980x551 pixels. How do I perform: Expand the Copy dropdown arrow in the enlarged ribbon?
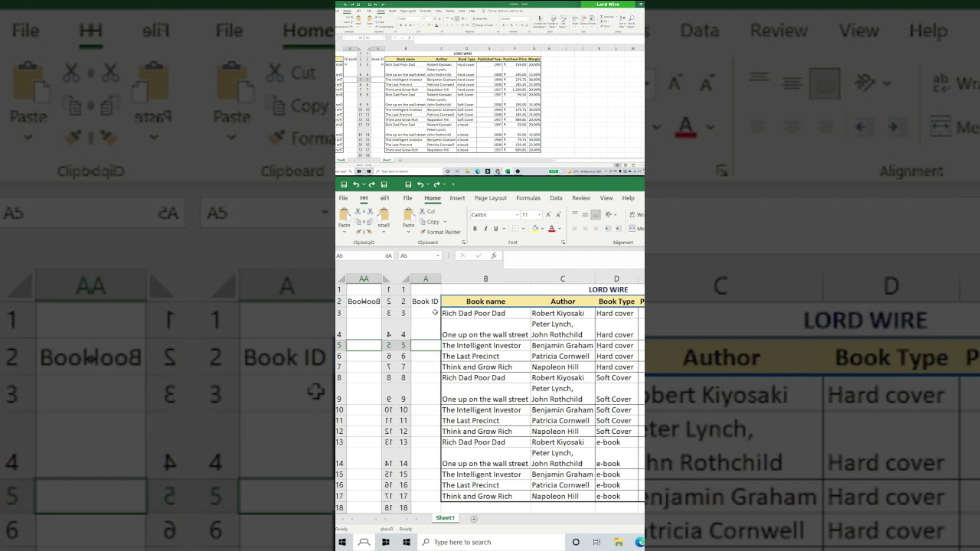pyautogui.click(x=445, y=222)
